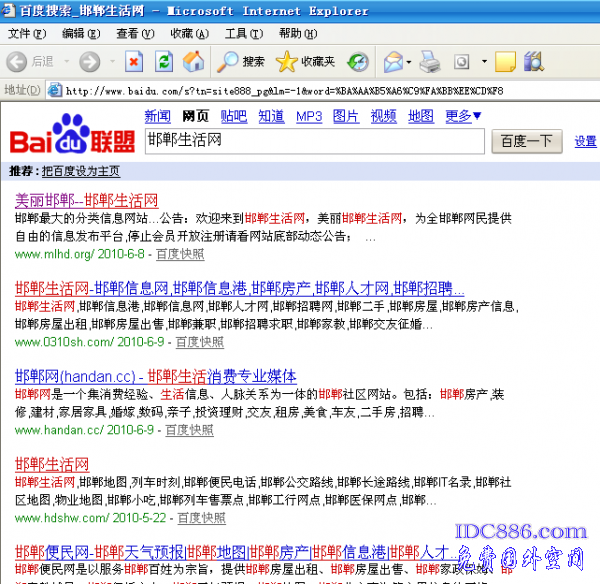
Task: Open the Search pane magnifier icon
Action: 229,62
